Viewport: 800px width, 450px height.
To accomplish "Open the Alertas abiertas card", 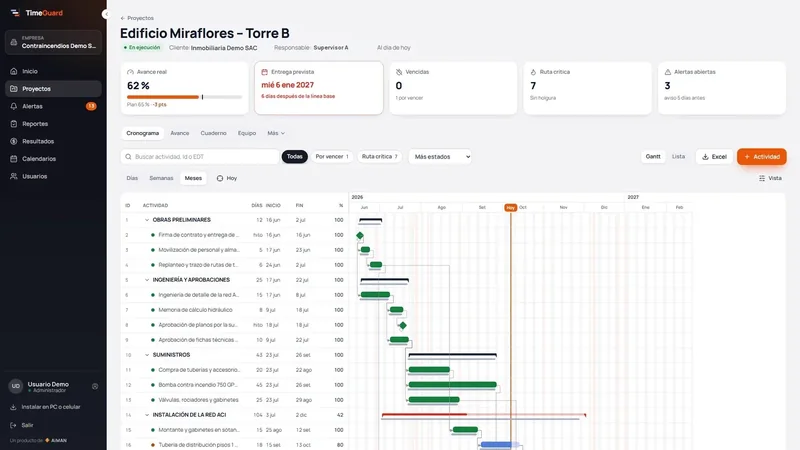I will [x=722, y=88].
